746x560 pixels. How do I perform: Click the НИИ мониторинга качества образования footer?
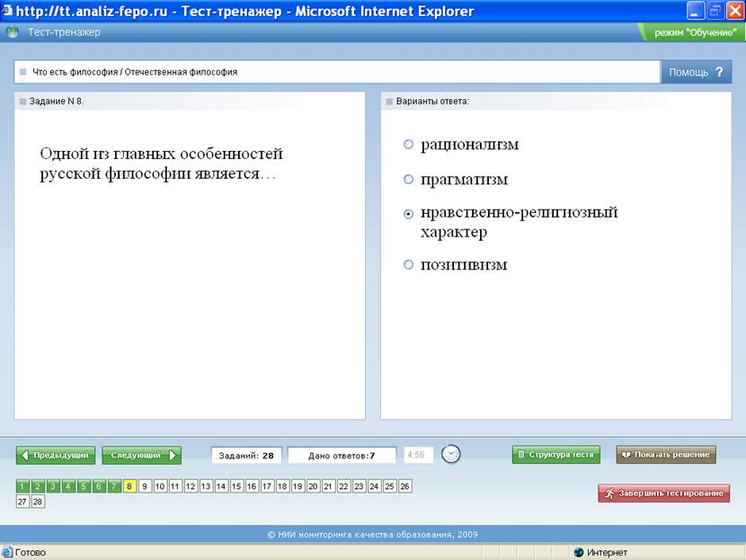[372, 534]
